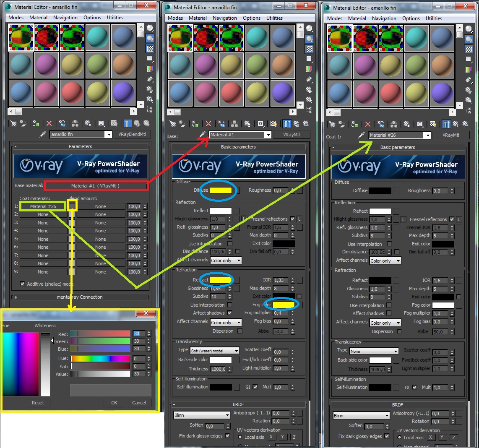Click Red slider in color selector
Viewport: 479px width, 448px height.
coord(100,333)
